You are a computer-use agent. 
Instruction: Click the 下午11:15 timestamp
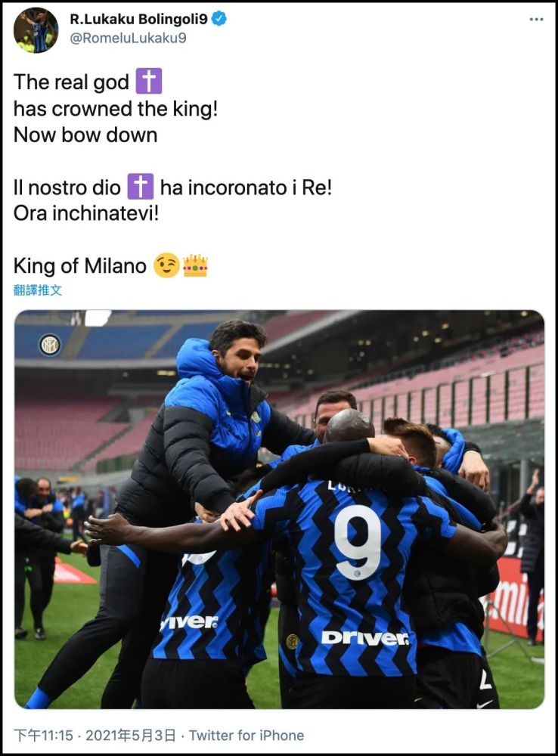click(x=43, y=736)
